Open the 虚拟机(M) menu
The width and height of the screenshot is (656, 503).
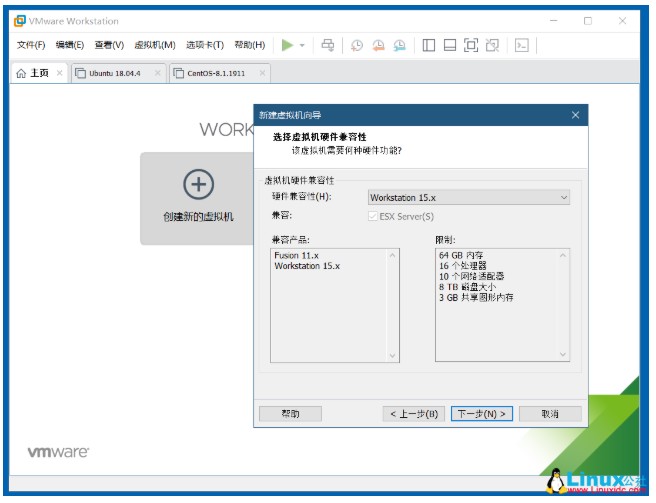[155, 45]
